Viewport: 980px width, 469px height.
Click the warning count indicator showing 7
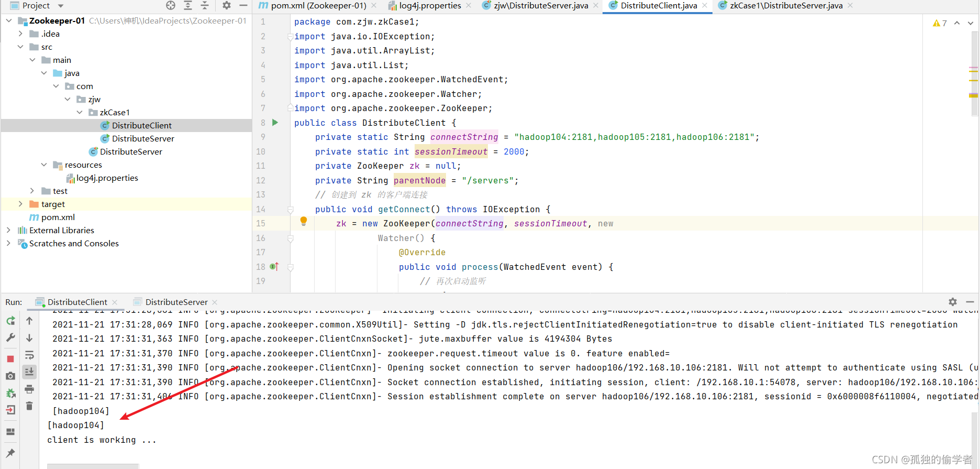940,23
